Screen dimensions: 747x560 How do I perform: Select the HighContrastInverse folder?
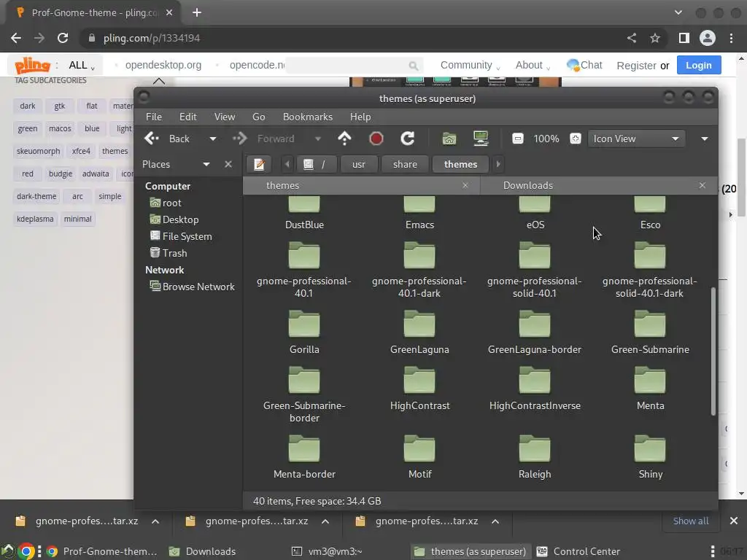tap(535, 388)
